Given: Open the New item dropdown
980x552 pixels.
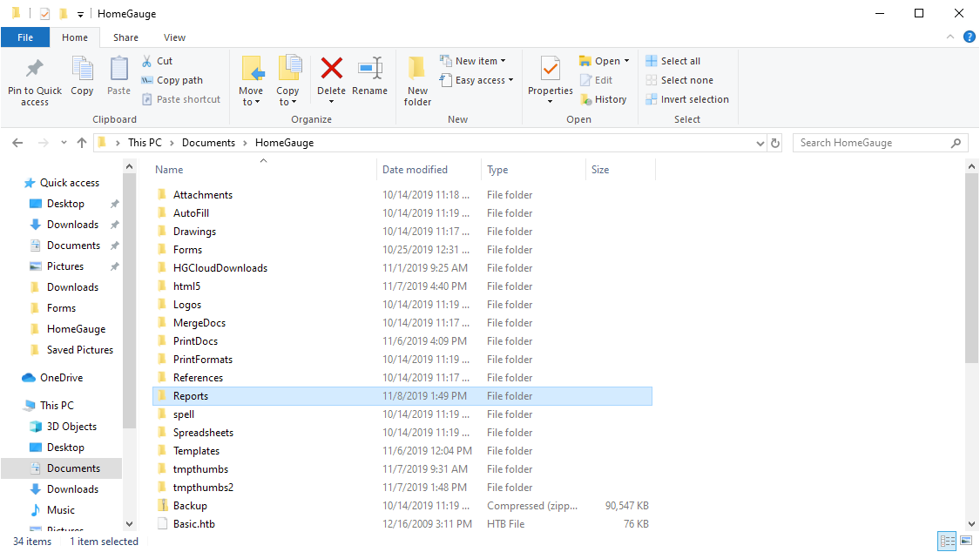Looking at the screenshot, I should pos(475,61).
